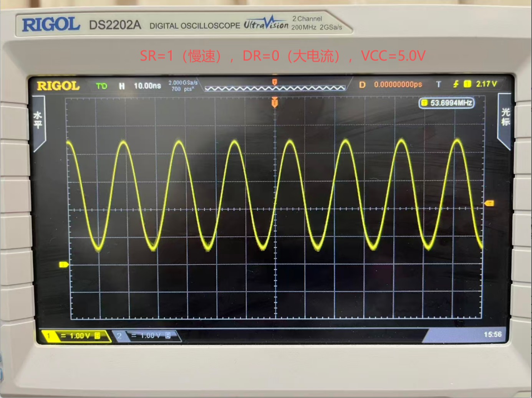Screen dimensions: 532x398
Task: Click the T'D trigger status indicator
Action: 102,86
